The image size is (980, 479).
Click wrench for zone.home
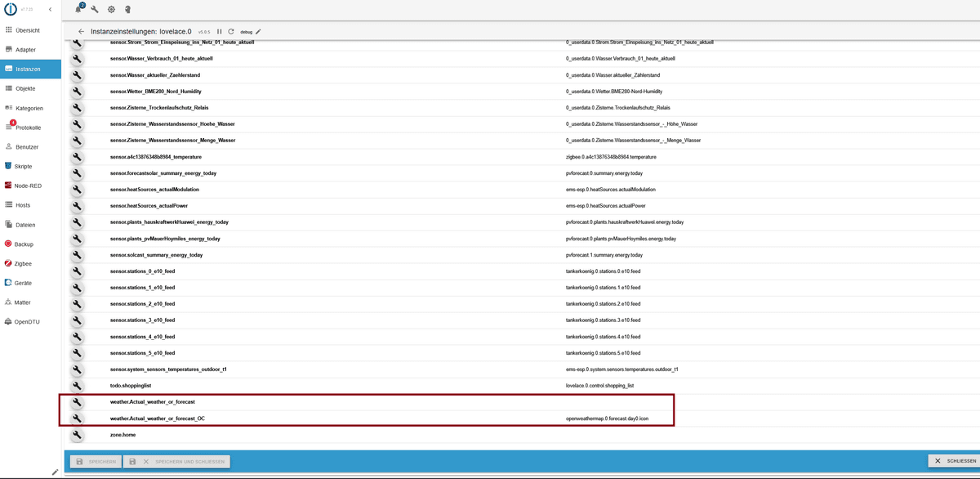pyautogui.click(x=76, y=435)
